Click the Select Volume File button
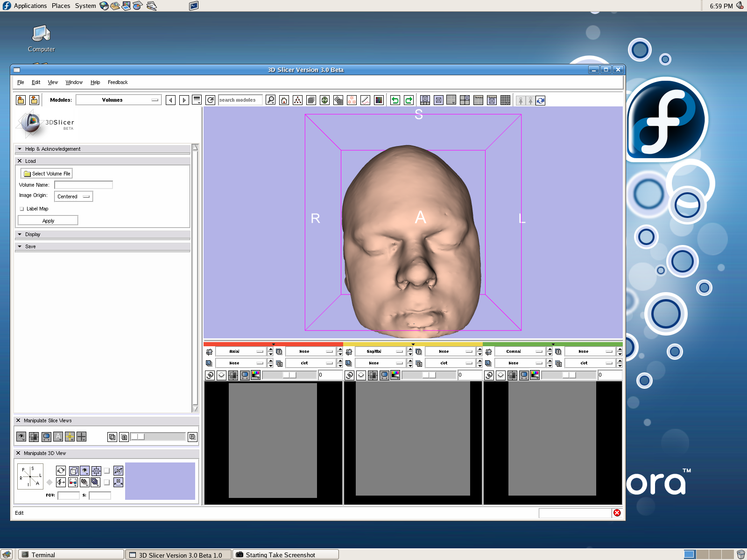 47,174
